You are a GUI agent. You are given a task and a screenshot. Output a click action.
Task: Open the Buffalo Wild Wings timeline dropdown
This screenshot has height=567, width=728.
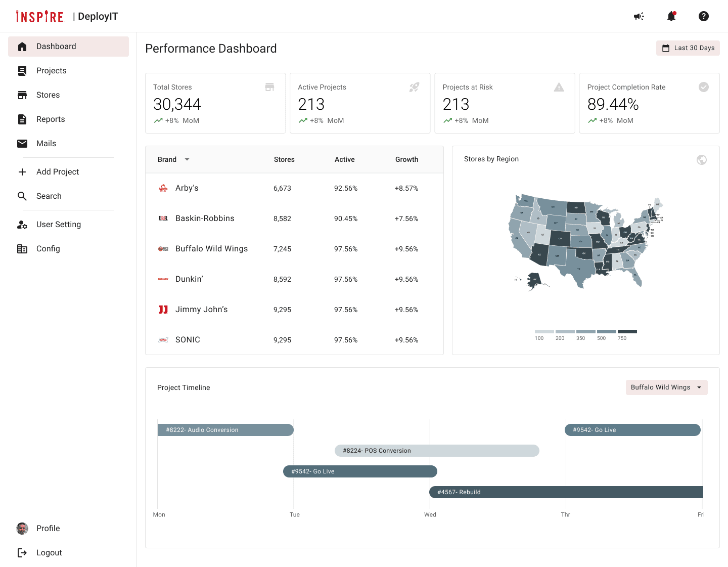[x=667, y=387]
